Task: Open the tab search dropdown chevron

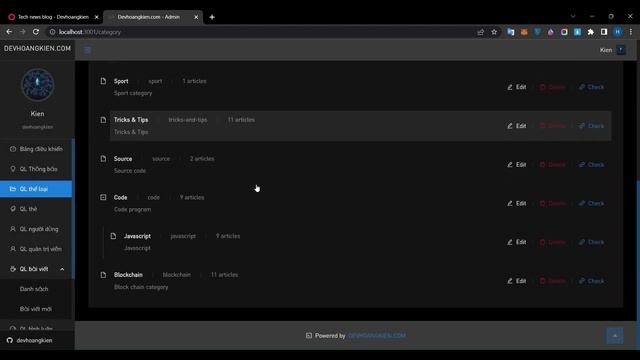Action: pyautogui.click(x=573, y=17)
